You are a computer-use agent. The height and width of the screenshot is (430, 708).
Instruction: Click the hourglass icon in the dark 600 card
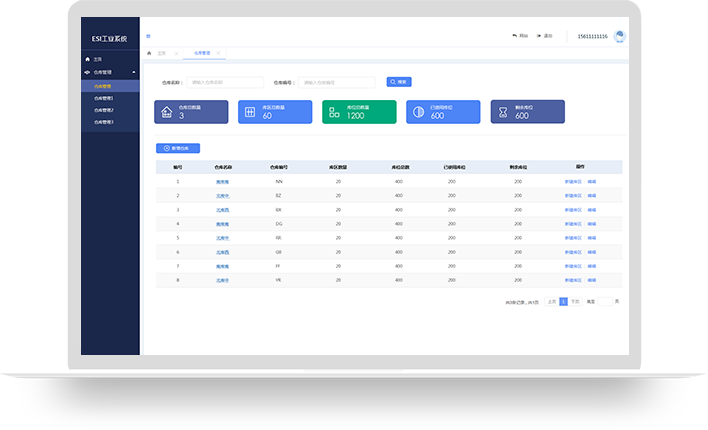[503, 112]
